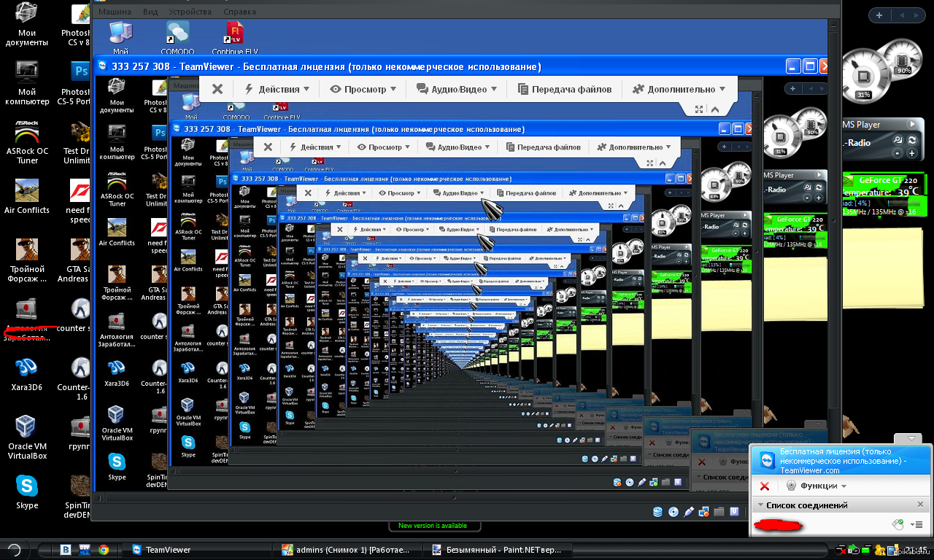This screenshot has width=934, height=560.
Task: Click the CPU meter gauge gadget
Action: (x=864, y=76)
